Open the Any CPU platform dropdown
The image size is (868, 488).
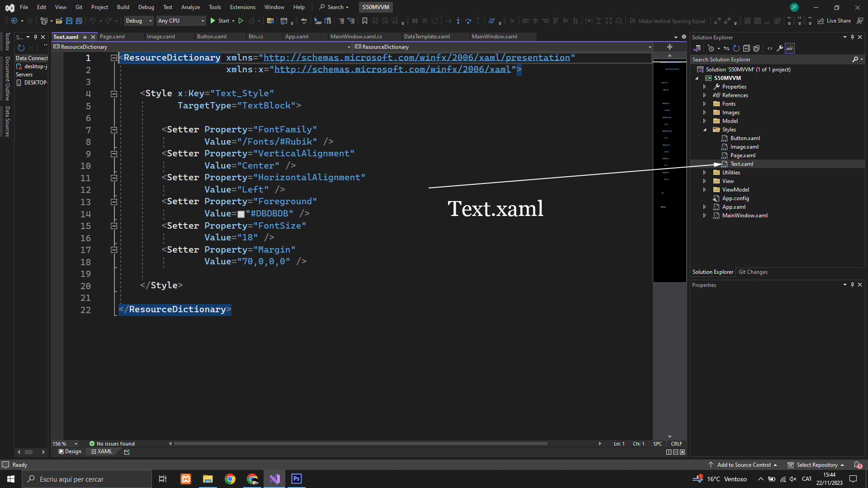pyautogui.click(x=181, y=21)
